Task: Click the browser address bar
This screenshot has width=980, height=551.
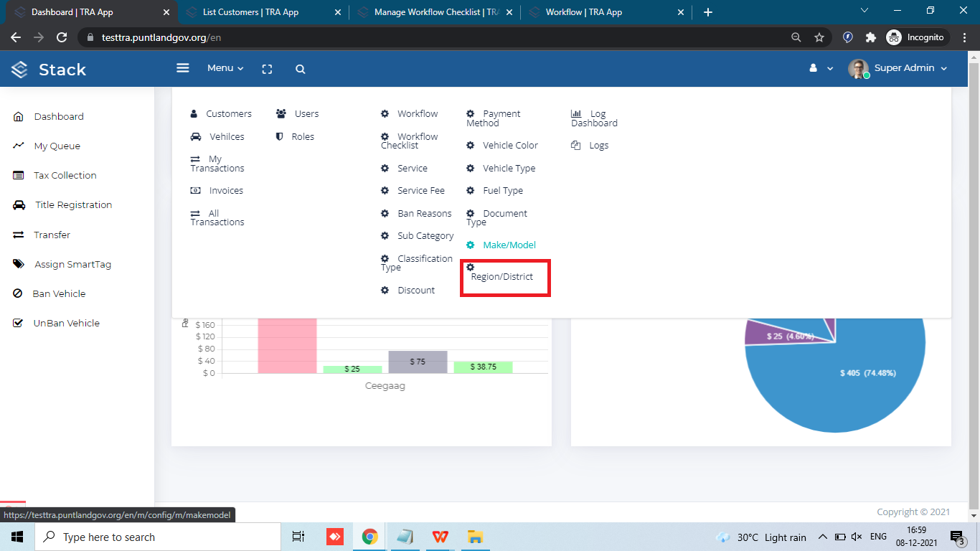Action: (438, 37)
